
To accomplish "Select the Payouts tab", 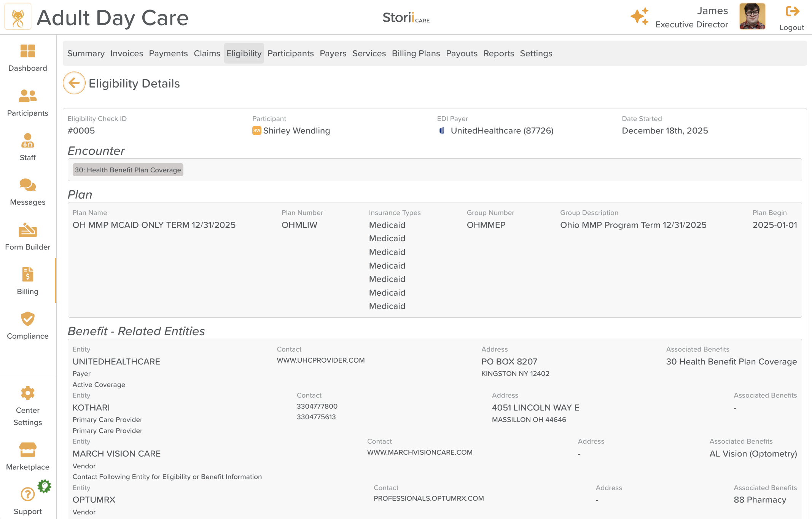I will click(461, 53).
